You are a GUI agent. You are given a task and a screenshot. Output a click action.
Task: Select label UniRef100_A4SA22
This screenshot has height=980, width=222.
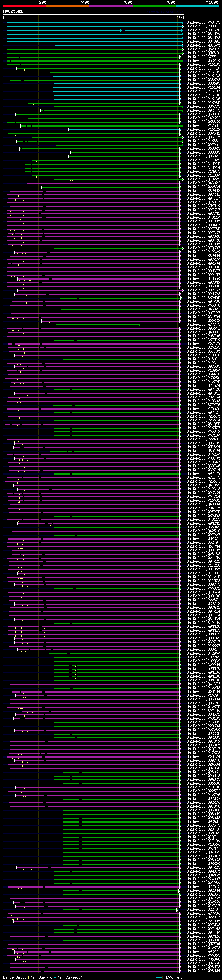point(203,183)
